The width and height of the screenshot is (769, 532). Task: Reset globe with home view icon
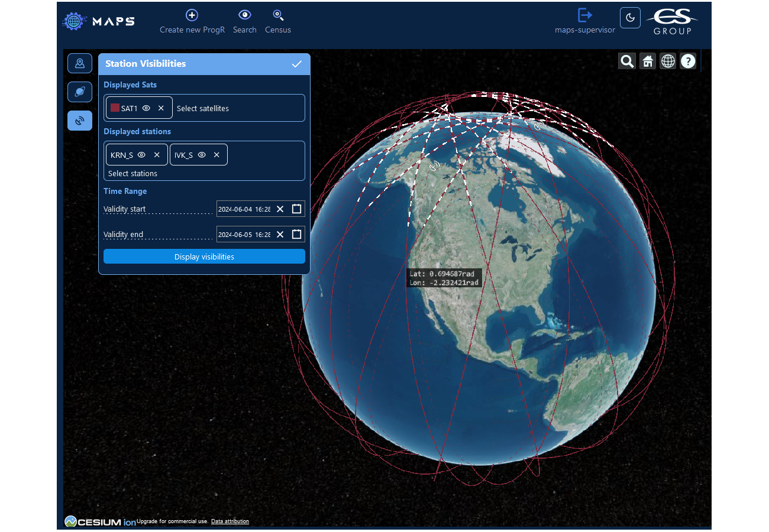[x=648, y=61]
